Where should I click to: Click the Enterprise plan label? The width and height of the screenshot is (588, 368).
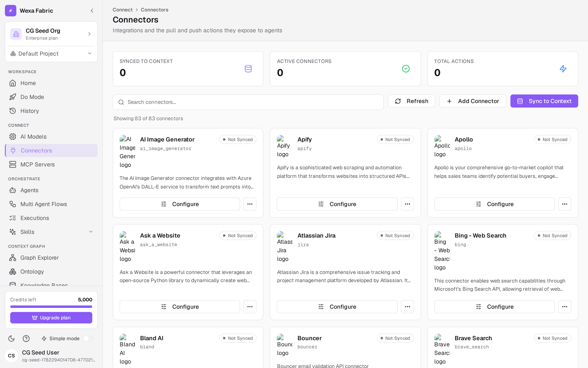coord(42,38)
